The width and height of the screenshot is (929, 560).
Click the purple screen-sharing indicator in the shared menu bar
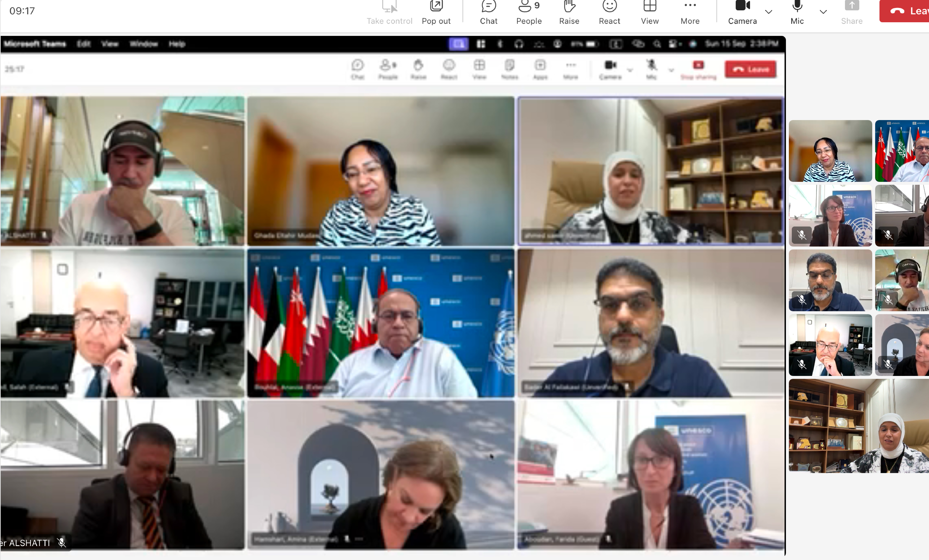click(459, 44)
